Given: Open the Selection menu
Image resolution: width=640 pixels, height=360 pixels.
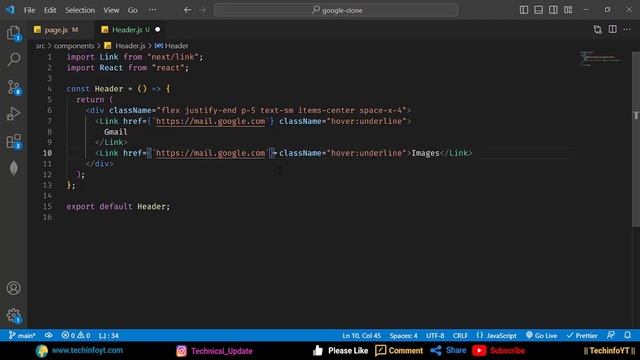Looking at the screenshot, I should [80, 10].
